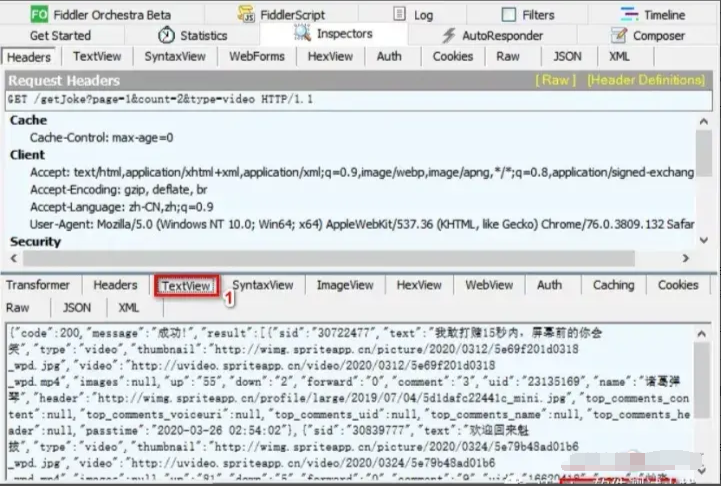Open the response Headers tab

coord(115,285)
